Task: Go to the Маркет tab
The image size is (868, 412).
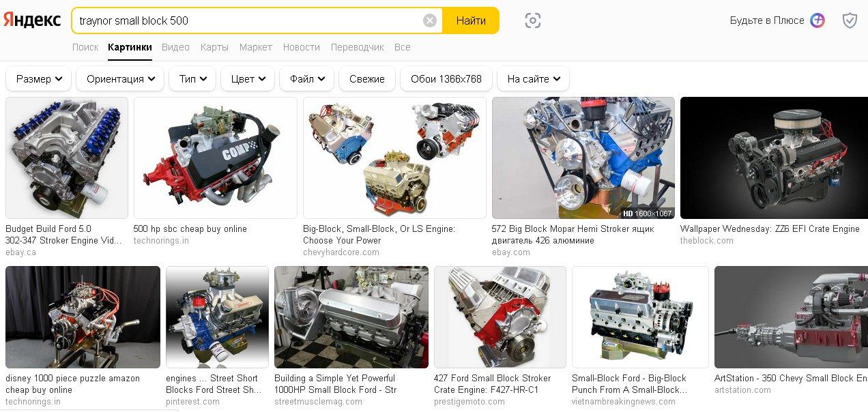Action: point(256,47)
